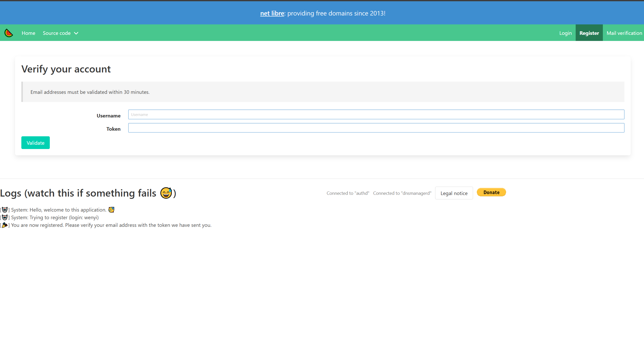Open the Legal notice
This screenshot has height=356, width=644.
pyautogui.click(x=454, y=193)
